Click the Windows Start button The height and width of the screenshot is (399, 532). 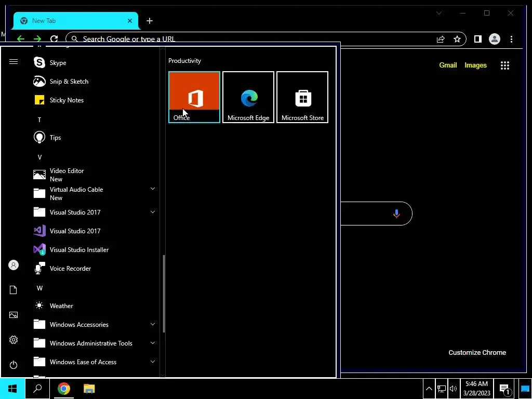(12, 389)
